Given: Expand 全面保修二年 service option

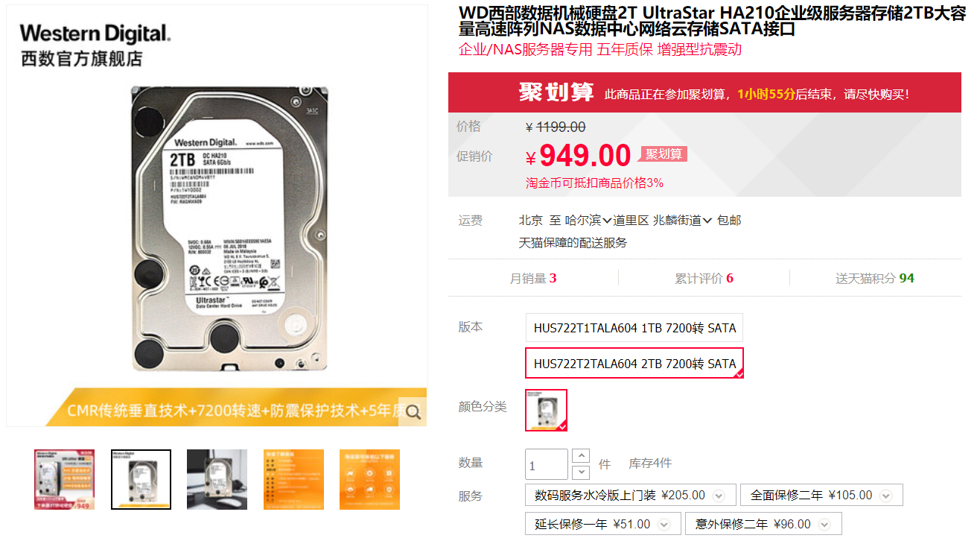Looking at the screenshot, I should pyautogui.click(x=886, y=496).
